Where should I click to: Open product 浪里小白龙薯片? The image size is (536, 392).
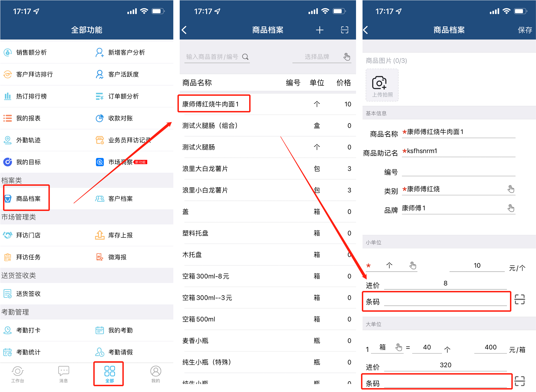268,190
